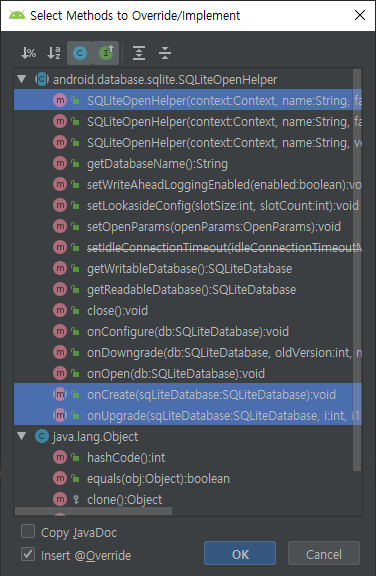Click Cancel button
This screenshot has height=576, width=376.
coord(324,553)
